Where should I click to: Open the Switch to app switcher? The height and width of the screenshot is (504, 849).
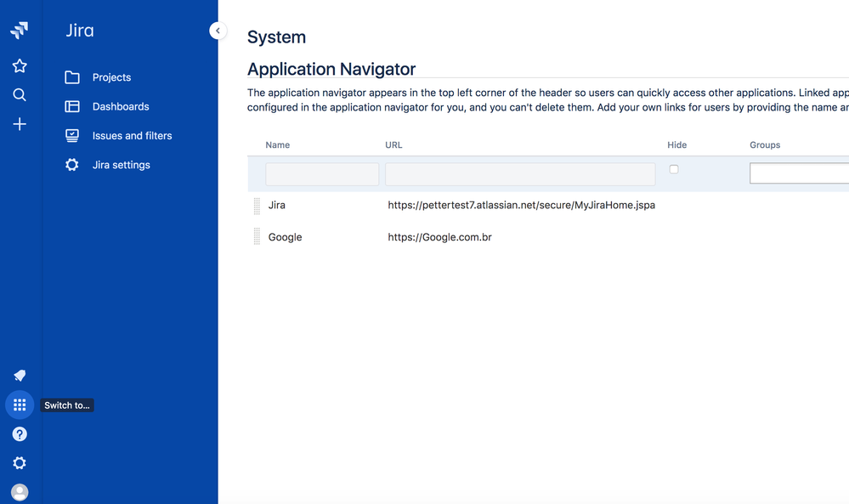(19, 405)
